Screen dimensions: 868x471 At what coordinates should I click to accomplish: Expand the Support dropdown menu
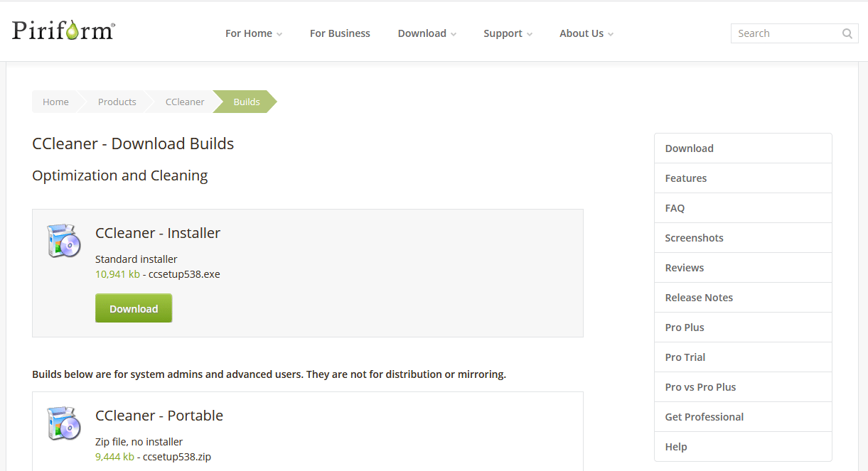508,33
